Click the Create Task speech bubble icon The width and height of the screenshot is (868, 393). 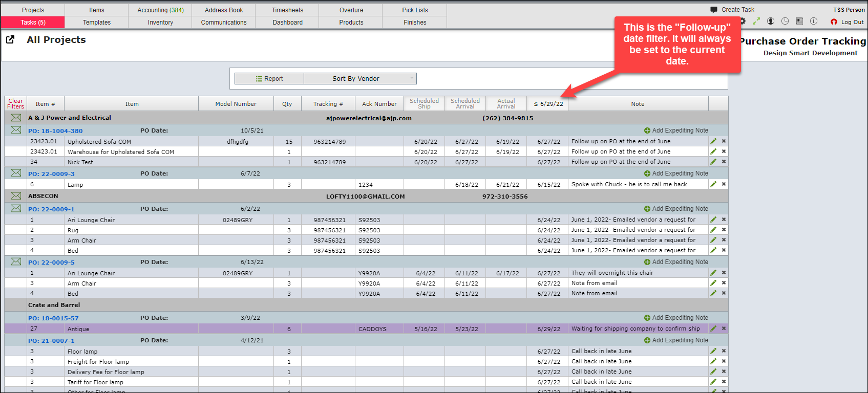point(714,10)
